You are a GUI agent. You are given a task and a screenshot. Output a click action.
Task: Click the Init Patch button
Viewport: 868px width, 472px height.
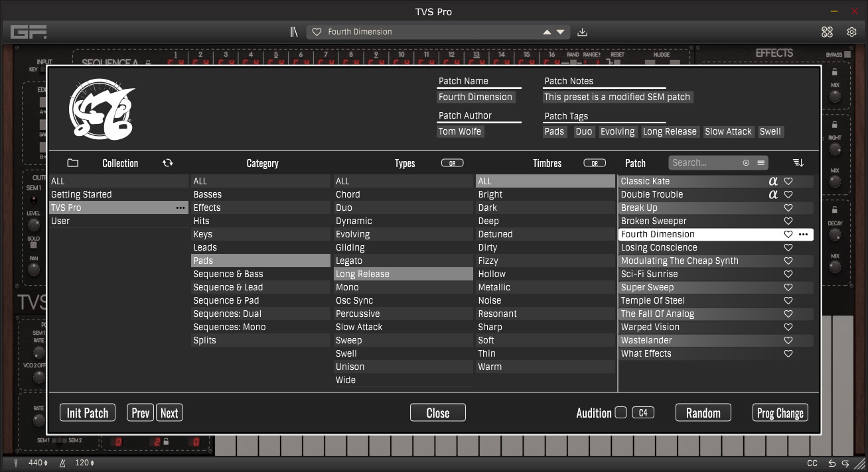tap(88, 413)
